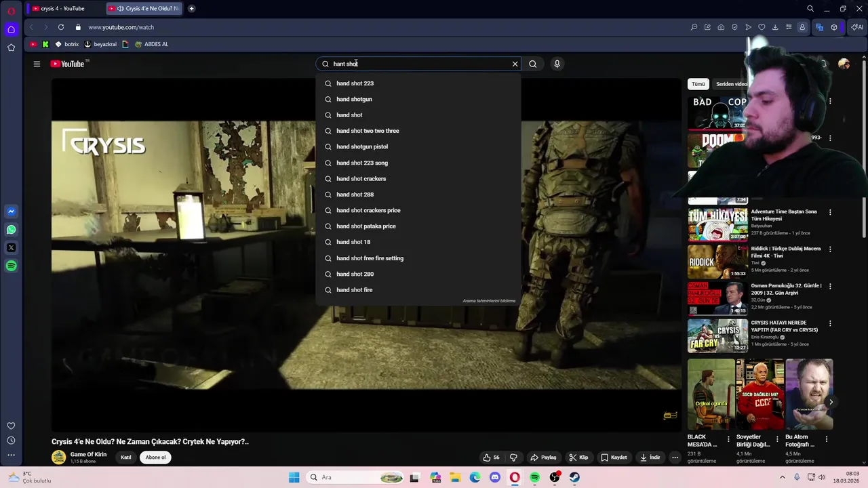Open WhatsApp in Opera sidebar
The height and width of the screenshot is (488, 868).
pyautogui.click(x=11, y=230)
